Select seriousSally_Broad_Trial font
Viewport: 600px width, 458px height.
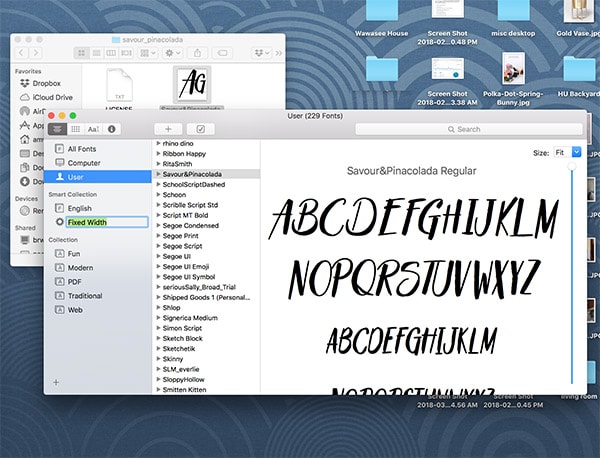coord(206,287)
